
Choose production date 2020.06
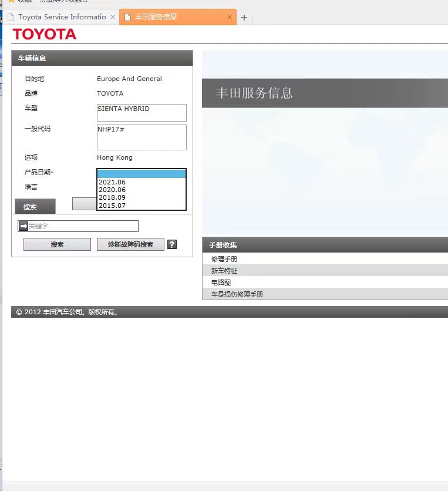(x=142, y=190)
